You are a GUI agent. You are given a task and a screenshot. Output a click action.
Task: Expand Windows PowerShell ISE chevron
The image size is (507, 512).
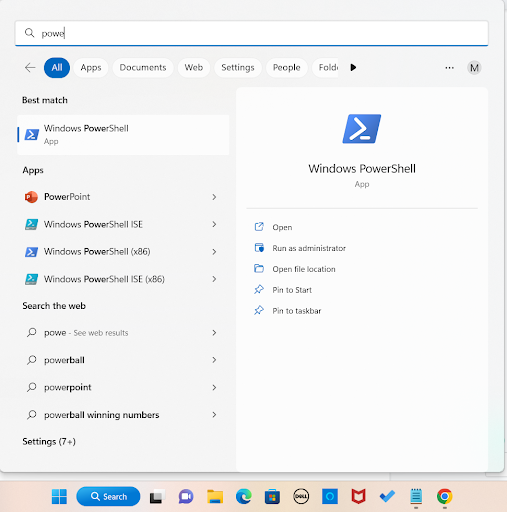tap(214, 224)
